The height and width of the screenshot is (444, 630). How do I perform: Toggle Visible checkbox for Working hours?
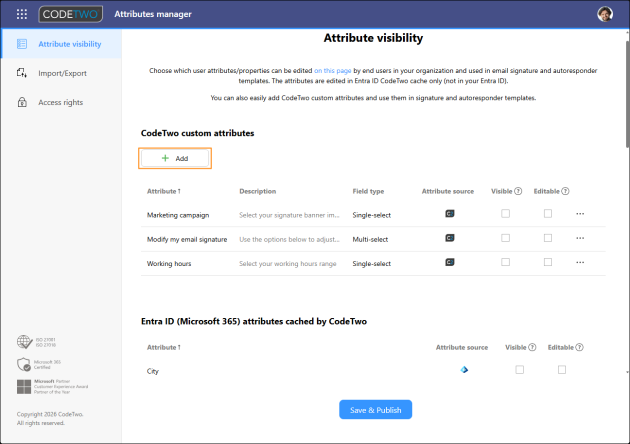tap(505, 262)
